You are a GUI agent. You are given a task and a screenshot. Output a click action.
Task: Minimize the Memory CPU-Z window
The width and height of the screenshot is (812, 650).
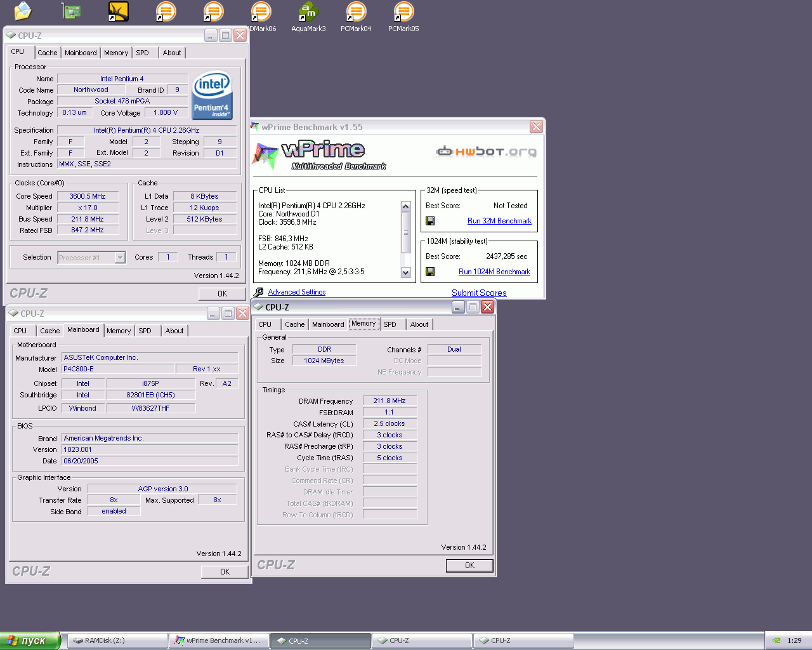[458, 307]
